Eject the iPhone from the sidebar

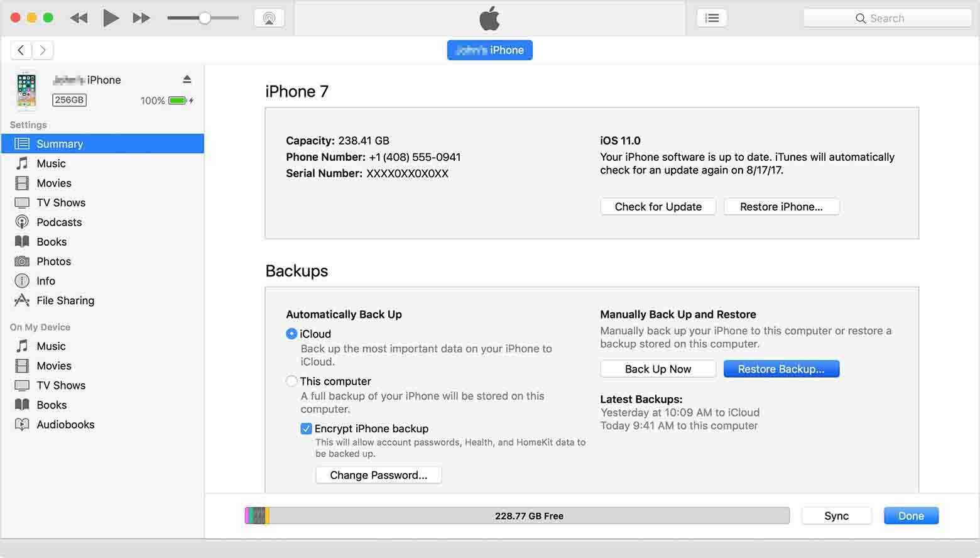point(187,79)
